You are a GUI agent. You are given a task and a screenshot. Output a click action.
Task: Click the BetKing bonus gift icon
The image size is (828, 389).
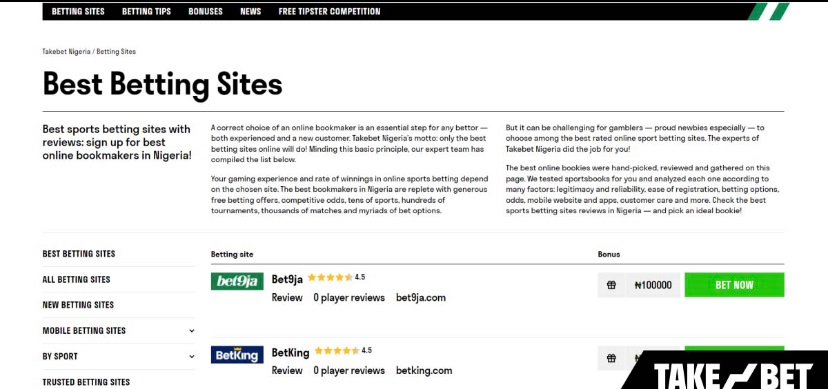611,358
